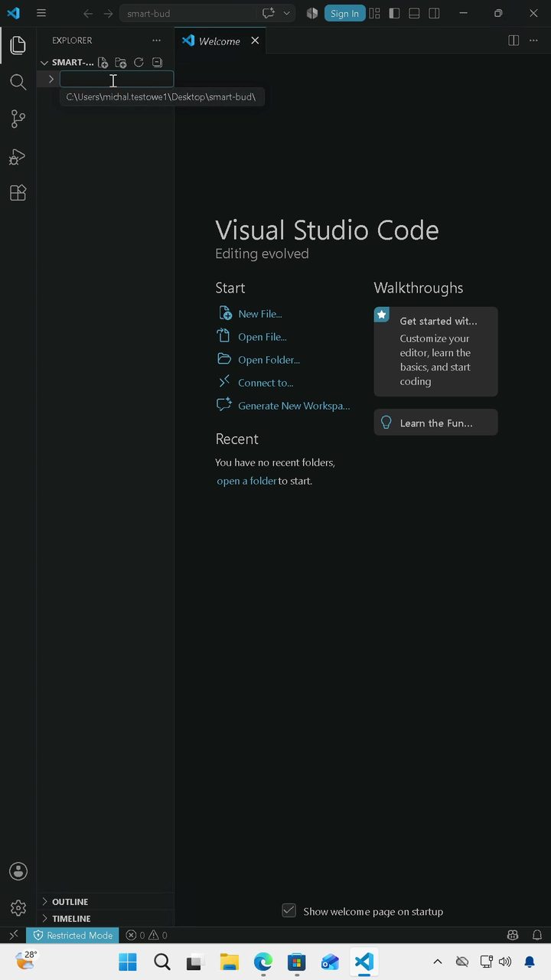Open notifications bell in status bar
Screen dimensions: 551x980
click(x=538, y=936)
